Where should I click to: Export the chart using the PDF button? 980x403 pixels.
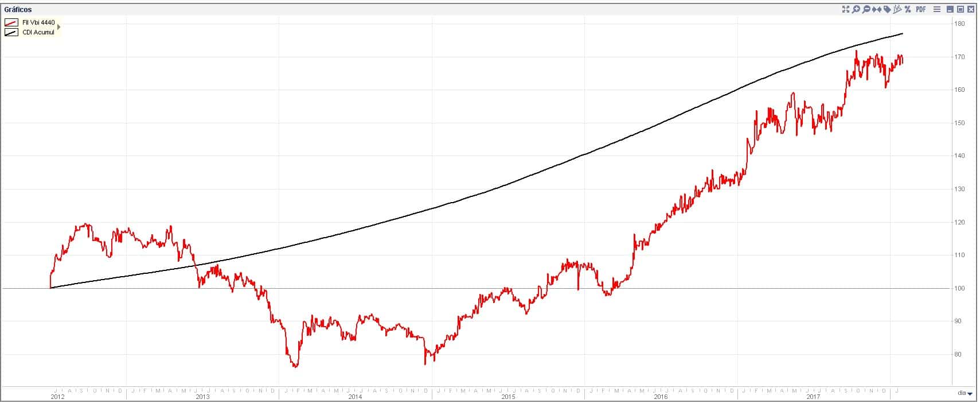point(921,9)
